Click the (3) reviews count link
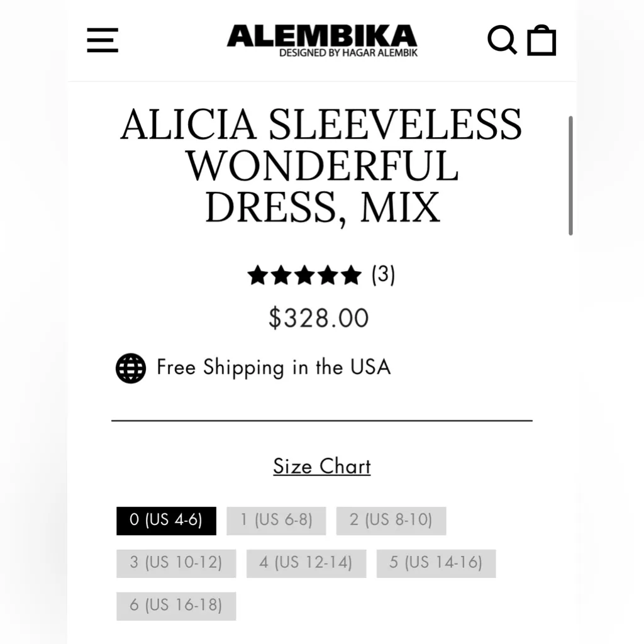This screenshot has height=644, width=644. coord(381,275)
